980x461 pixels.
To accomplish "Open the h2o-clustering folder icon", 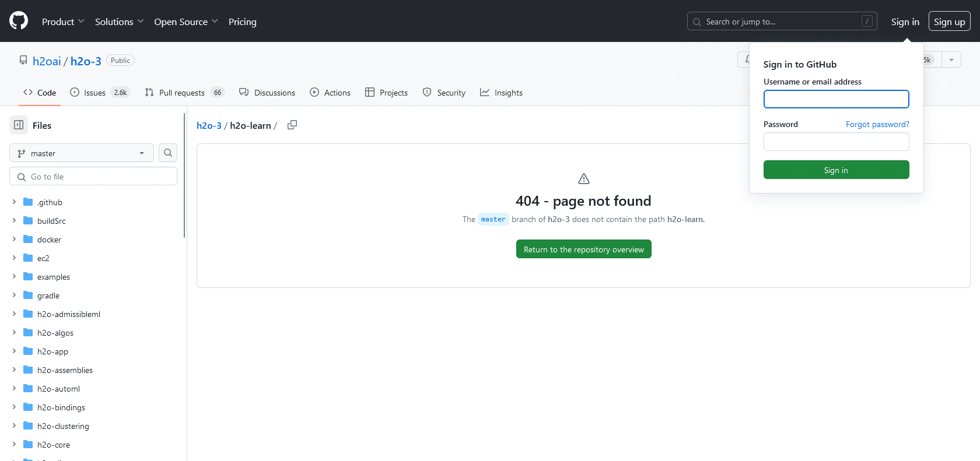I will [28, 425].
